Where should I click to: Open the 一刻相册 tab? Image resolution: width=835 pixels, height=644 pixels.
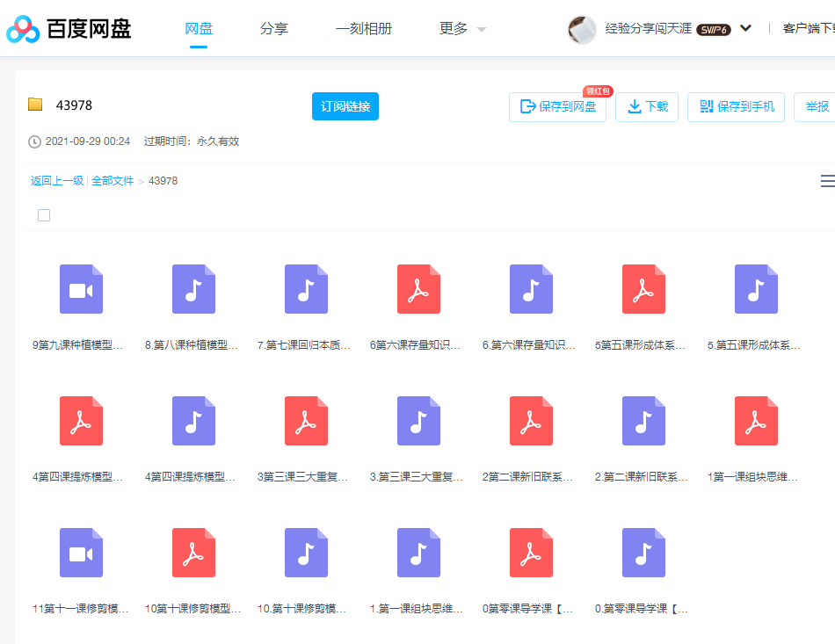tap(364, 29)
